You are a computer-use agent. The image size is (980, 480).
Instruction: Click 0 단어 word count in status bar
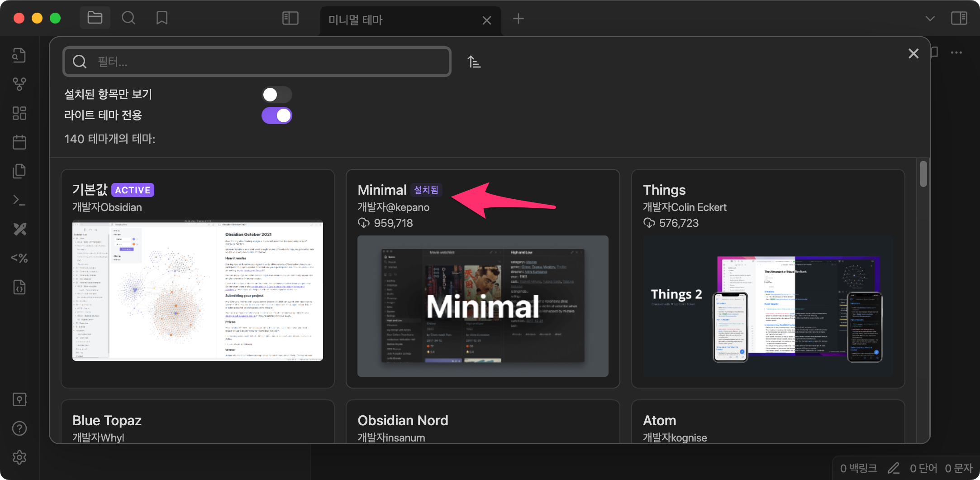coord(923,468)
